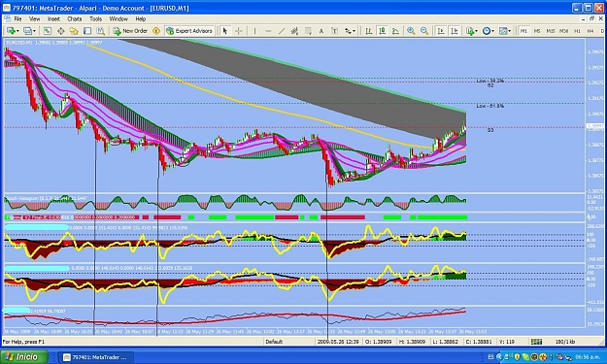Switch chart to Line Chart mode
The image size is (607, 364).
pos(395,31)
